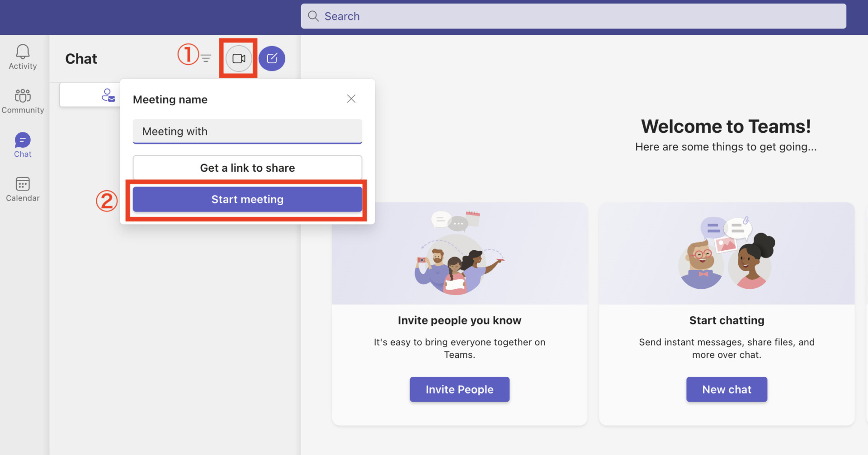The height and width of the screenshot is (455, 868).
Task: Click the Welcome to Teams heading
Action: 726,127
